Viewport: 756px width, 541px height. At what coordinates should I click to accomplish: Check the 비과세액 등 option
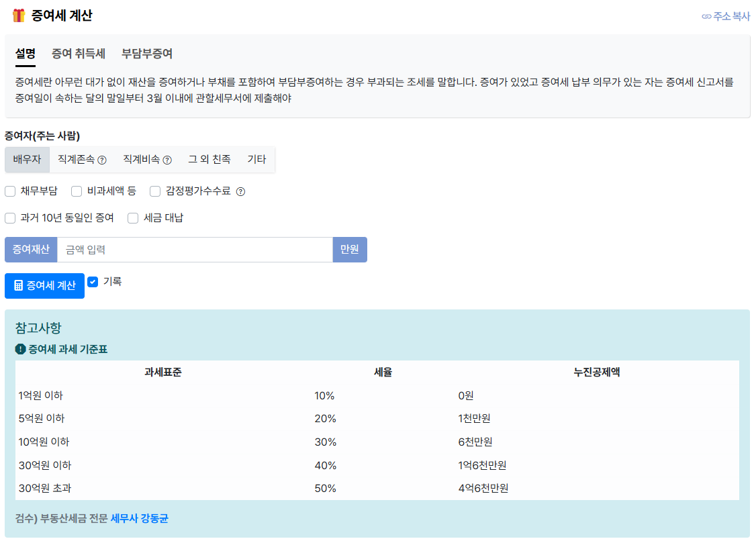76,191
